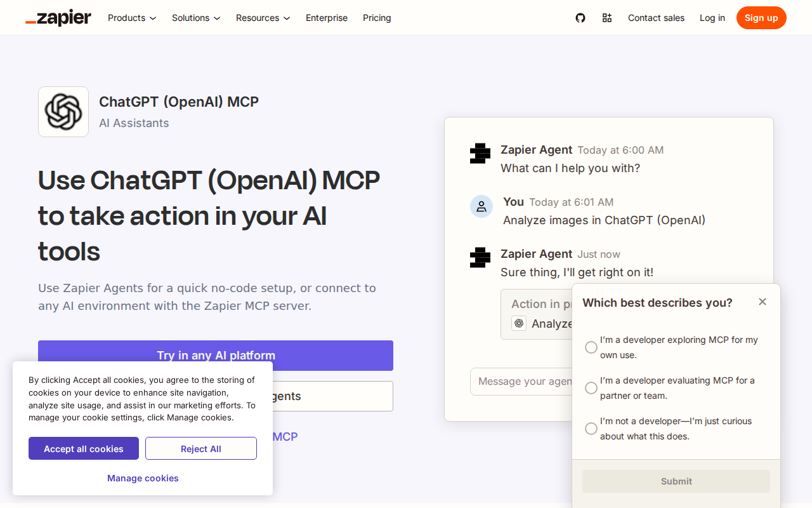Click the first Zapier Agent avatar icon
The width and height of the screenshot is (812, 508).
coord(480,154)
